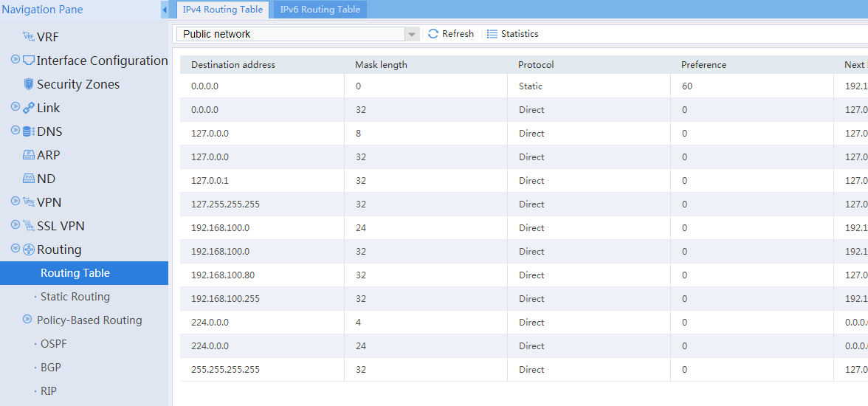Click the Refresh button
Viewport: 868px width, 406px height.
pyautogui.click(x=451, y=34)
